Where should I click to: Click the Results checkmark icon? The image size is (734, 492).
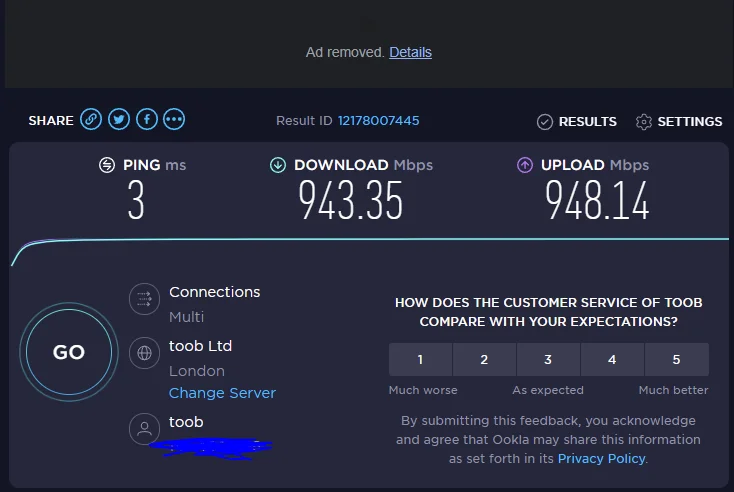(544, 122)
